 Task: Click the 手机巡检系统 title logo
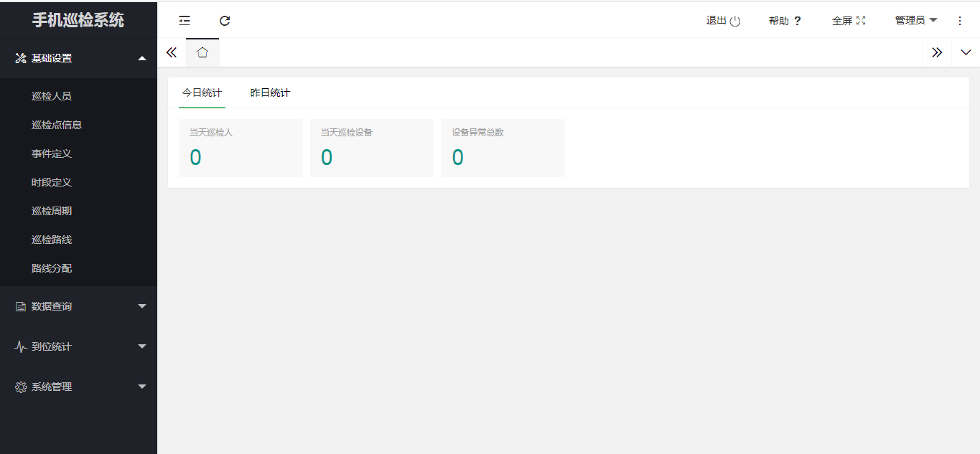(x=78, y=20)
